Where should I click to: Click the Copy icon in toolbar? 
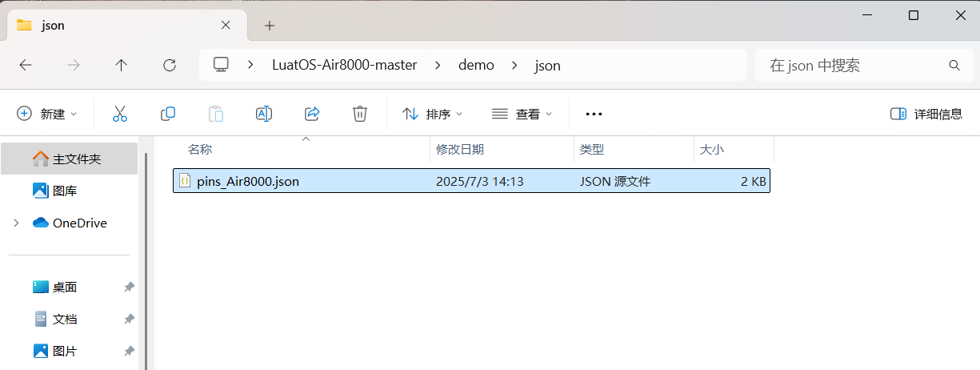pyautogui.click(x=168, y=114)
